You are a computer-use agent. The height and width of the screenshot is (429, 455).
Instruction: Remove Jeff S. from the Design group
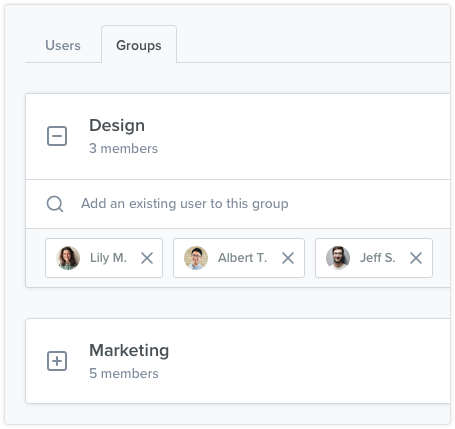click(x=416, y=258)
